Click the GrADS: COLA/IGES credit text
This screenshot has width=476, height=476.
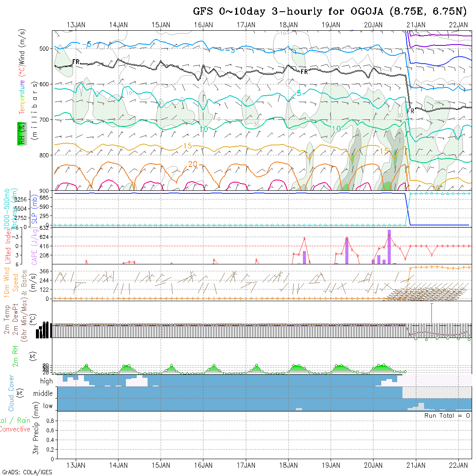tap(27, 472)
